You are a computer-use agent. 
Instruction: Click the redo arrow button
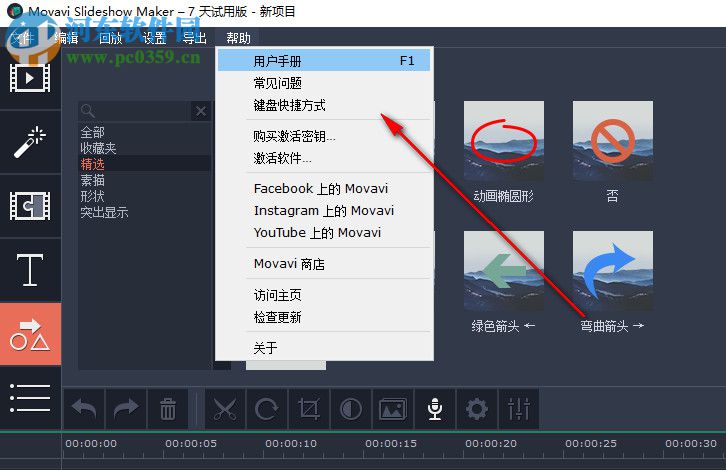click(x=126, y=409)
